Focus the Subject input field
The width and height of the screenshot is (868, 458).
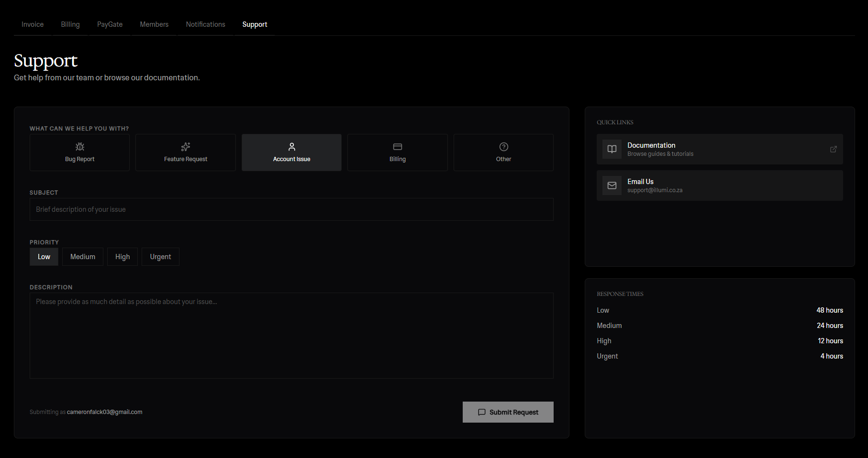coord(291,209)
